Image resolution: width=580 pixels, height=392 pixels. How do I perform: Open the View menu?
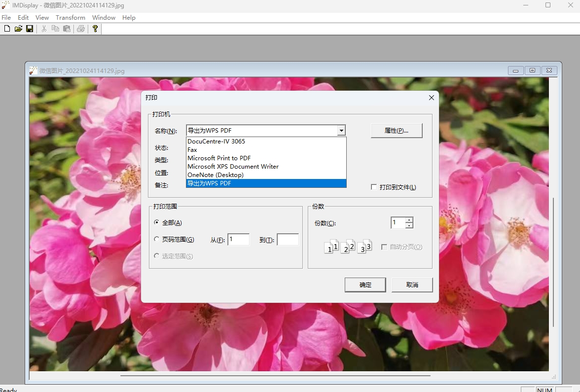tap(42, 17)
